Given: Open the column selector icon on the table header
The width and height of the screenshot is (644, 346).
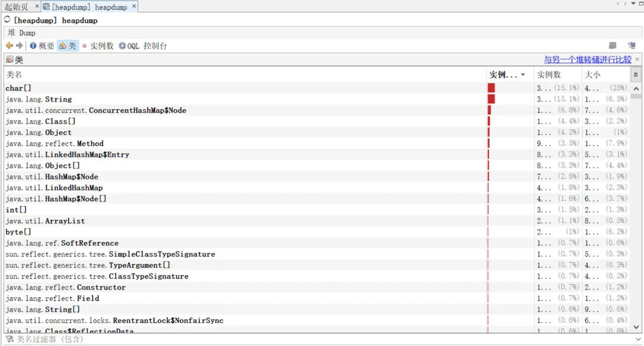Looking at the screenshot, I should pos(635,74).
